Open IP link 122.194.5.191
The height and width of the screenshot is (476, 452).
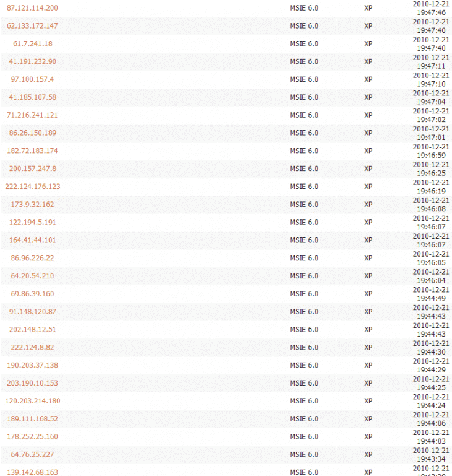tap(32, 223)
